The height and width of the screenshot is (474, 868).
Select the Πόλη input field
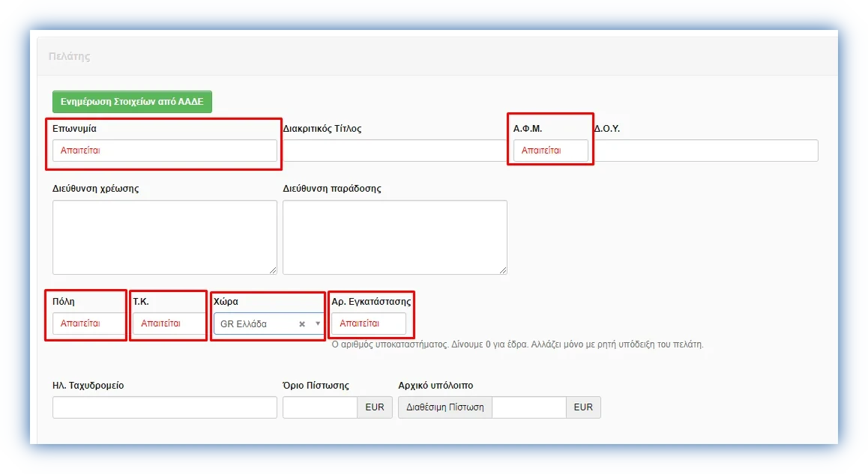point(88,324)
